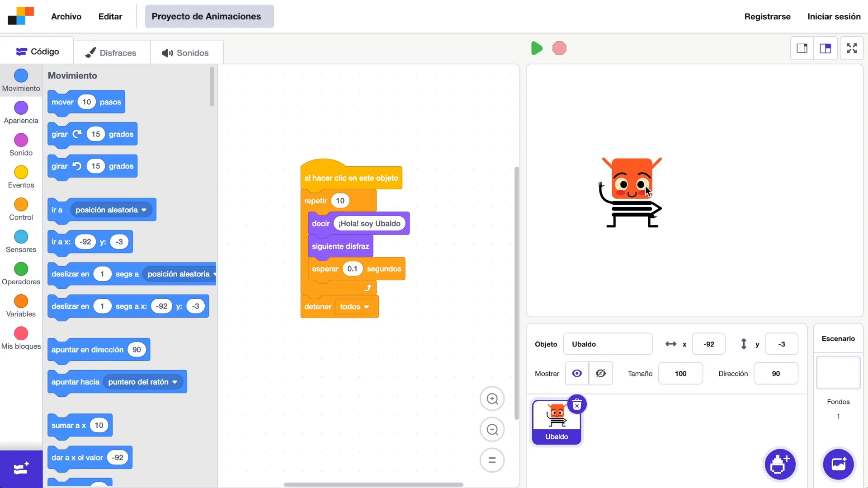Show the sprite with the eye button
868x488 pixels.
(x=577, y=373)
